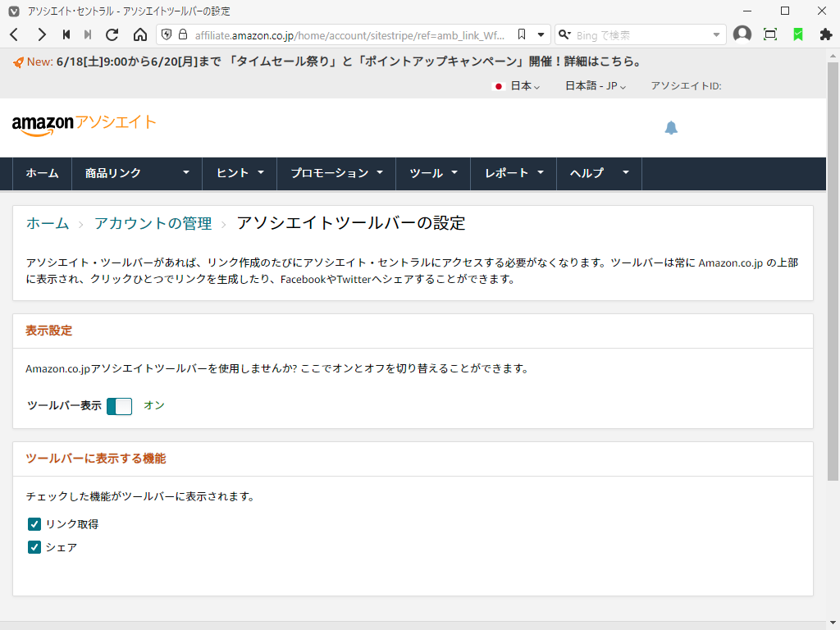Click the vertical page scrollbar thumb
The width and height of the screenshot is (840, 630).
pos(833,271)
